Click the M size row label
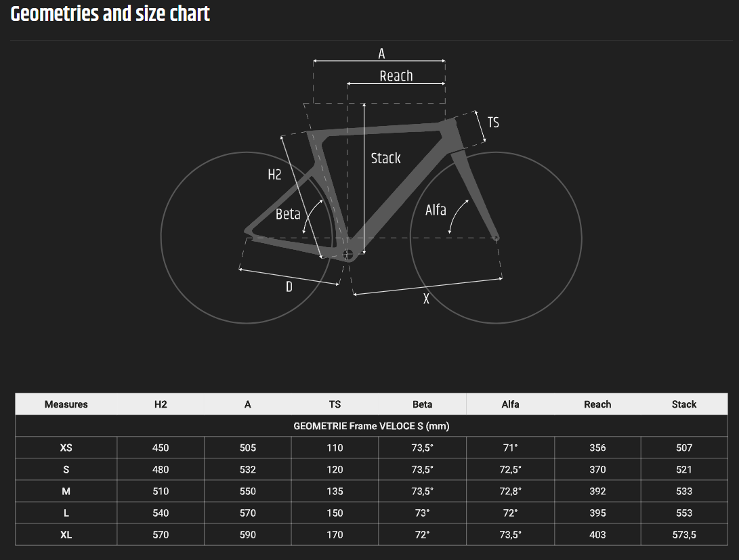Viewport: 739px width, 560px height. [66, 491]
